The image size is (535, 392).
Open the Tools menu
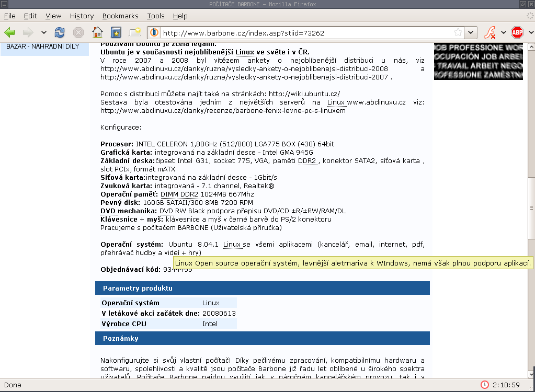click(156, 16)
